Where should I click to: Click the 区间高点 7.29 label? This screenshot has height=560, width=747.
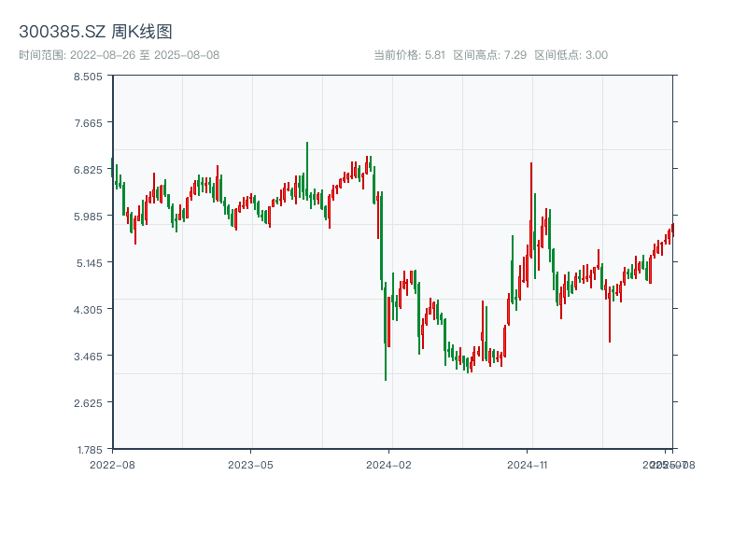pyautogui.click(x=489, y=55)
